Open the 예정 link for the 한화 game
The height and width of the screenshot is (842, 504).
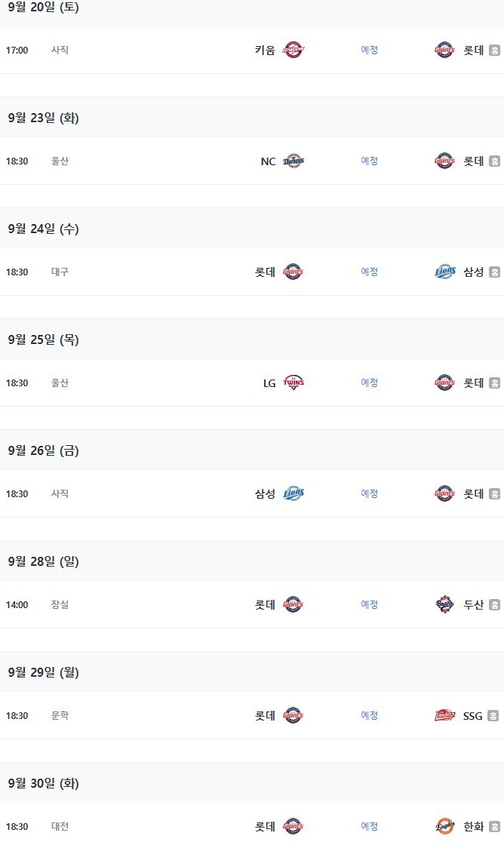369,827
